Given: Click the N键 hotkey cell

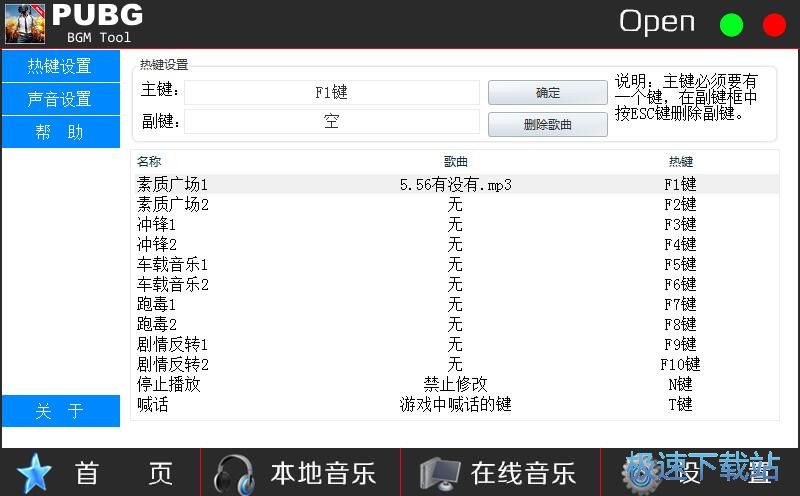Looking at the screenshot, I should (681, 384).
